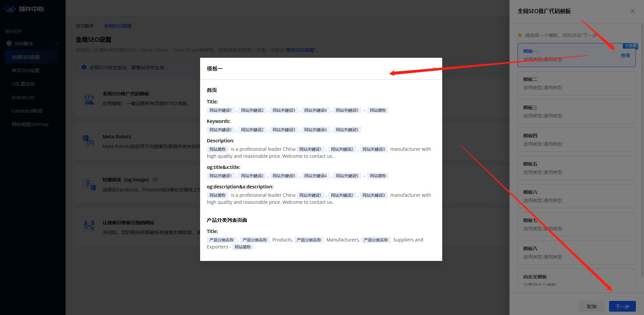
Task: Click the 全局SEO推广代码模板 code icon
Action: pos(89,99)
